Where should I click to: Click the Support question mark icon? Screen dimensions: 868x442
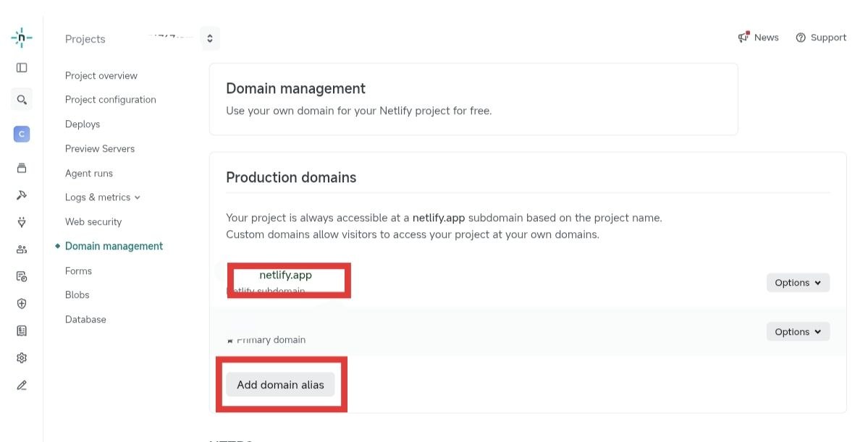tap(801, 38)
